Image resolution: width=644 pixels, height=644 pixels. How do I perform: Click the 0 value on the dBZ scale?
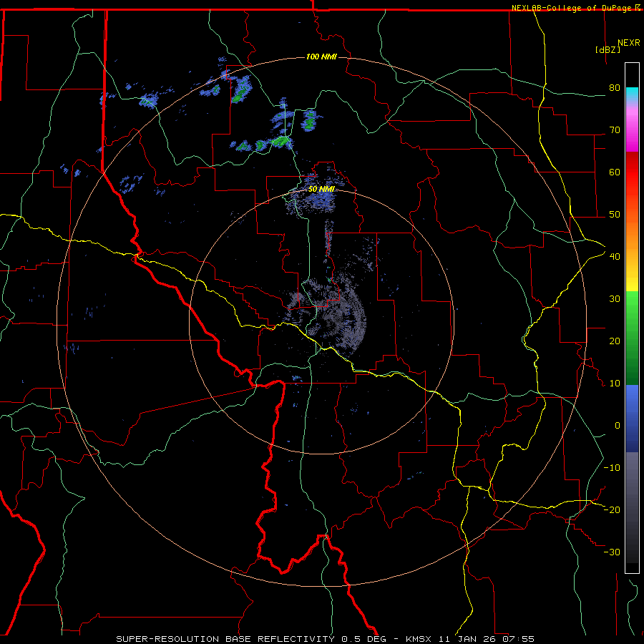click(618, 426)
